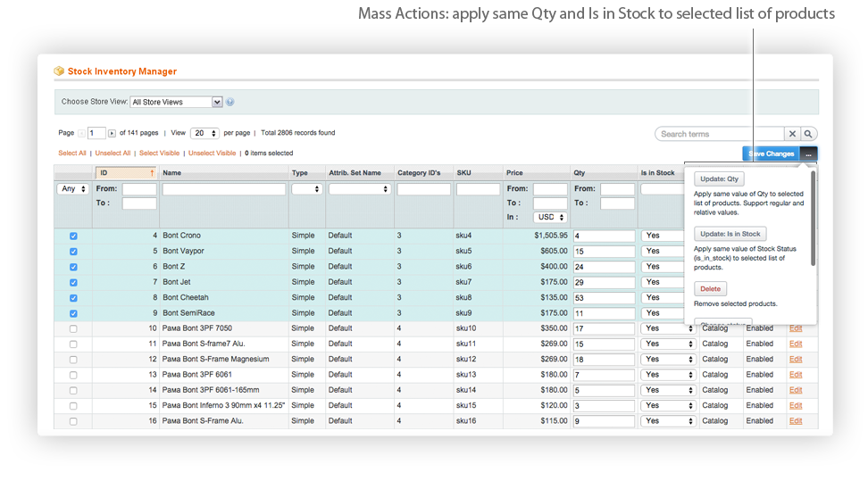Check Рама Bont 3PF 7050 checkbox
This screenshot has height=481, width=868.
tap(73, 328)
